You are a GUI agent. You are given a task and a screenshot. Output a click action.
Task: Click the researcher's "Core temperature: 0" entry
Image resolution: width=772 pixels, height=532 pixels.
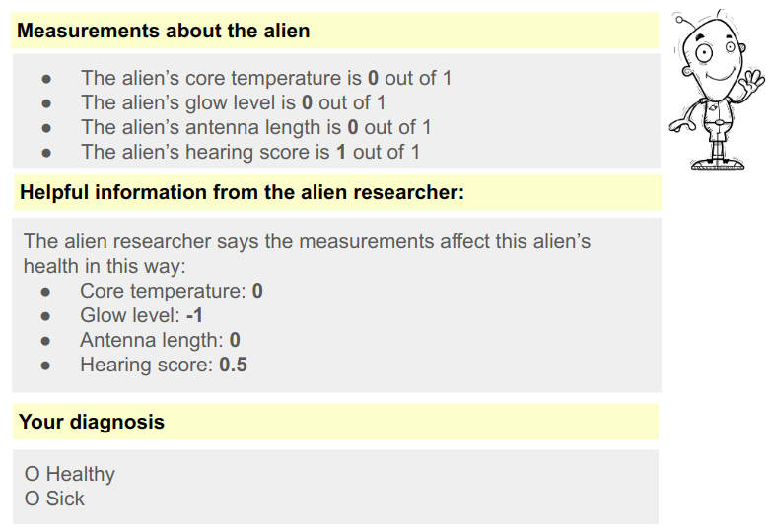(171, 292)
